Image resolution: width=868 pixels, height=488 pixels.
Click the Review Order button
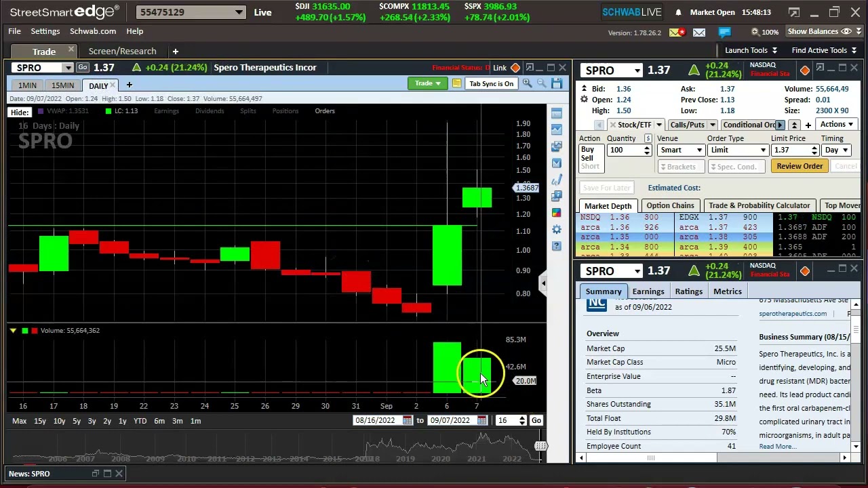pyautogui.click(x=800, y=166)
